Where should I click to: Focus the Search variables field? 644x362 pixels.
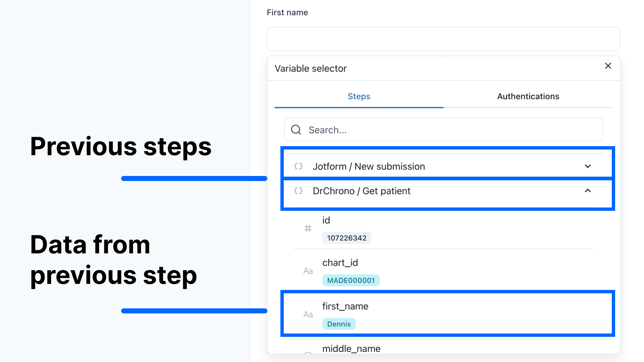tap(443, 130)
